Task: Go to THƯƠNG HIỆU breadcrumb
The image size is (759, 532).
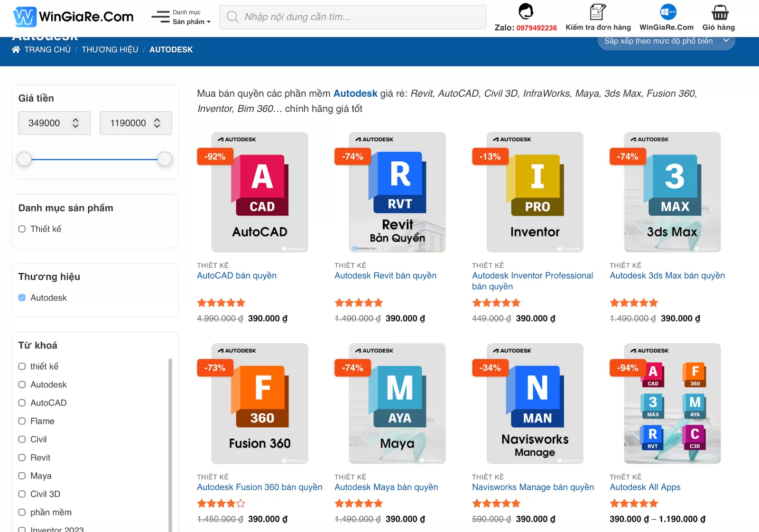Action: (x=110, y=50)
